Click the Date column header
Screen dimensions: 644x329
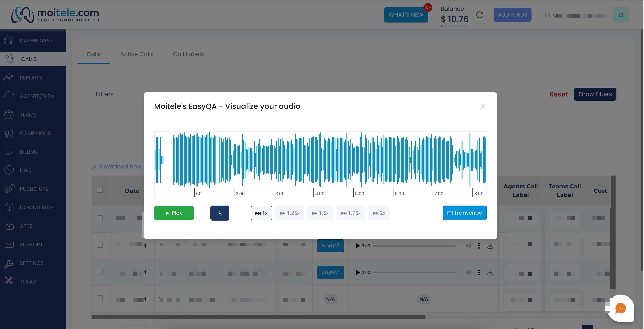tap(132, 191)
